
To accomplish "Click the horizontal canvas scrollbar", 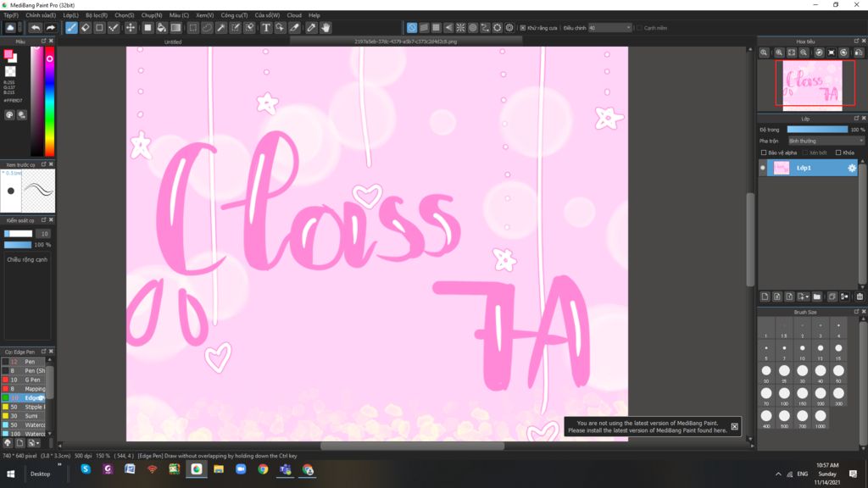I will pos(413,446).
